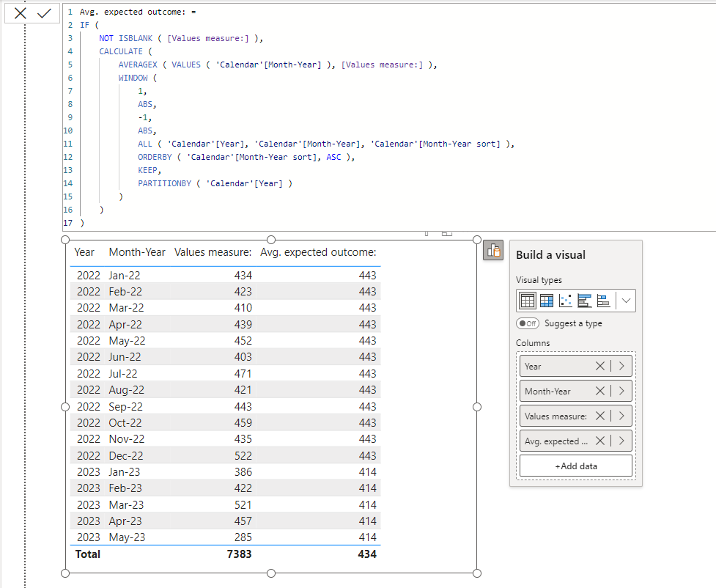
Task: Click the Sep-22 cell
Action: (125, 407)
